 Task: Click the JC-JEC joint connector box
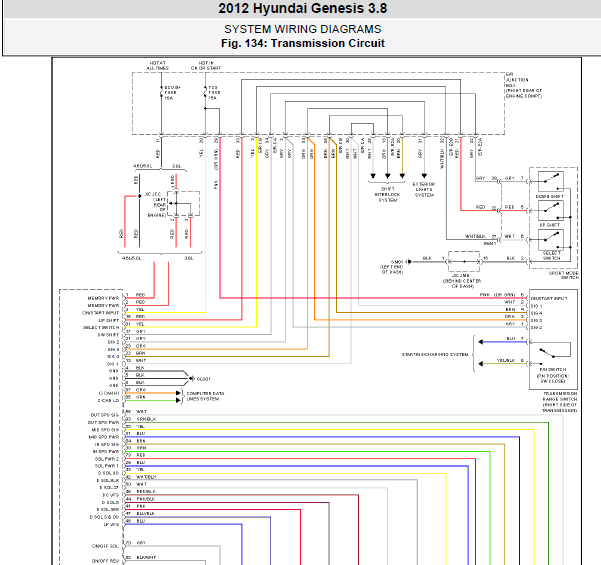184,204
